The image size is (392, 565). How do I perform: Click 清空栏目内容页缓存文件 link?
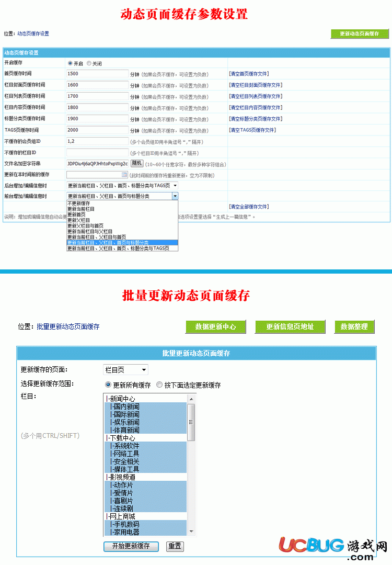(256, 107)
